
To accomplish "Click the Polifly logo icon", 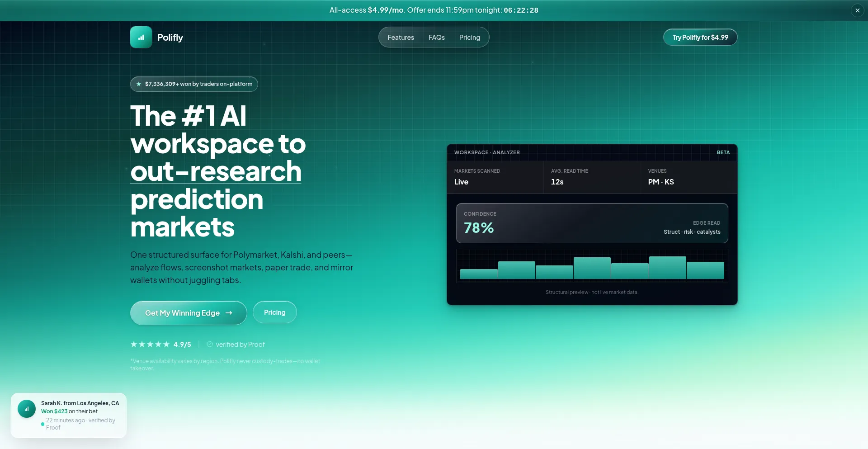I will coord(141,37).
